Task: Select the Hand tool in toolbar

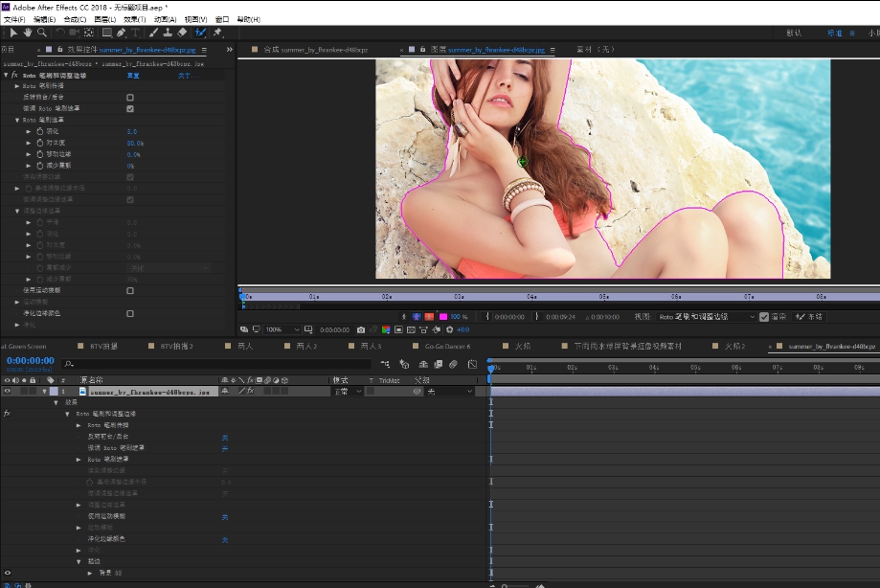Action: click(x=28, y=33)
